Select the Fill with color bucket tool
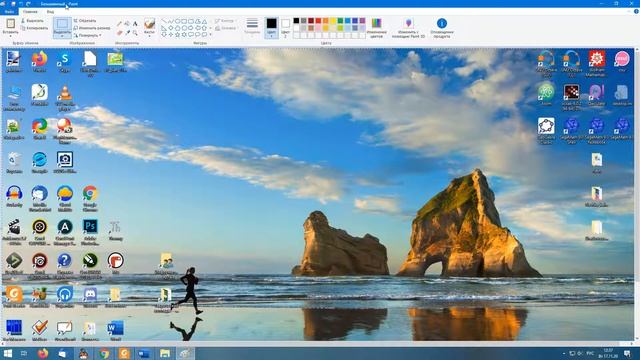640x360 pixels. tap(127, 24)
